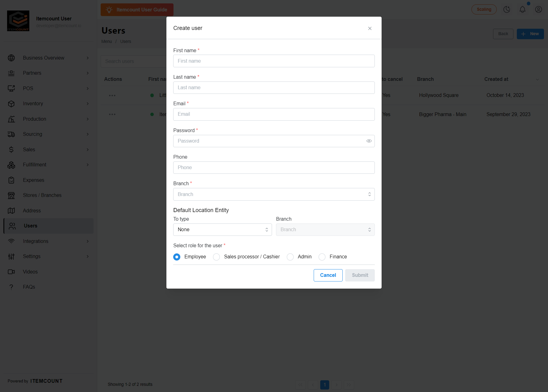This screenshot has width=548, height=392.
Task: Open the required Branch dropdown
Action: tap(274, 194)
